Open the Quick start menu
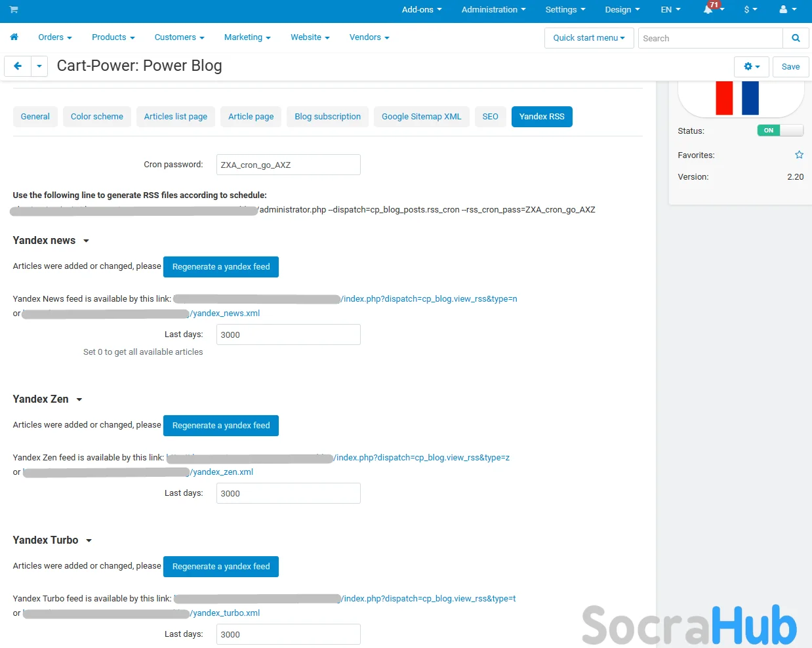Image resolution: width=812 pixels, height=648 pixels. tap(589, 38)
